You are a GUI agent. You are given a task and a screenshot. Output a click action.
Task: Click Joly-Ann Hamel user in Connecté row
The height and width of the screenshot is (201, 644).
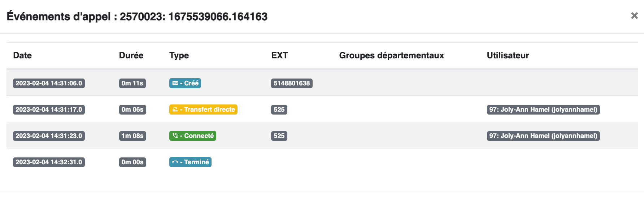click(x=543, y=136)
